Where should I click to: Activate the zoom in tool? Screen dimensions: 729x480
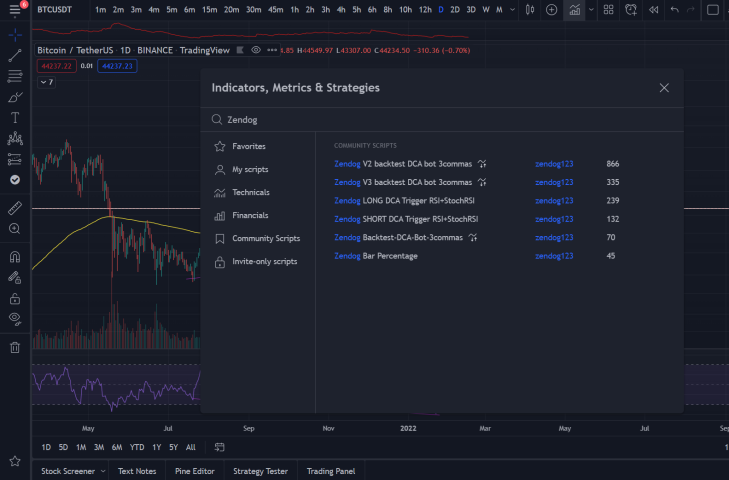click(x=15, y=228)
